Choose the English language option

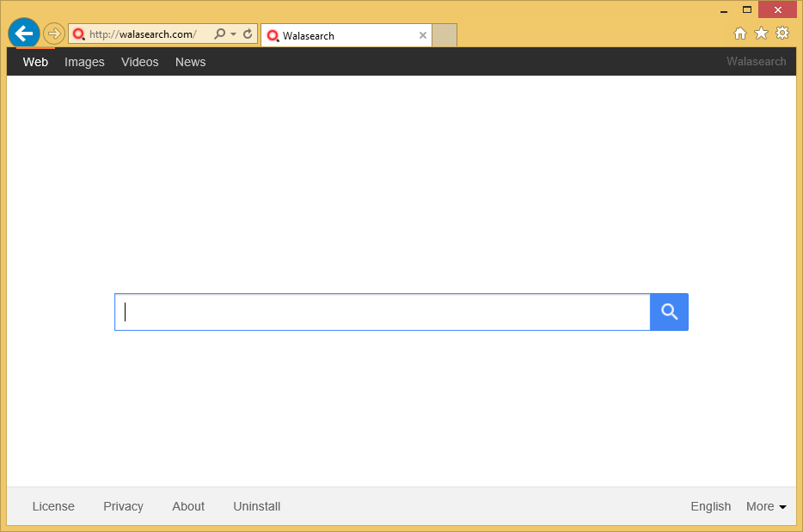point(710,506)
